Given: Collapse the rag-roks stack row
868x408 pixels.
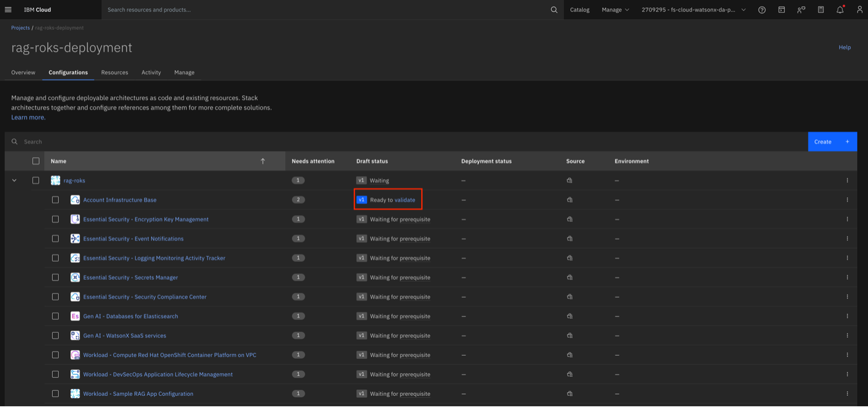Looking at the screenshot, I should tap(15, 180).
